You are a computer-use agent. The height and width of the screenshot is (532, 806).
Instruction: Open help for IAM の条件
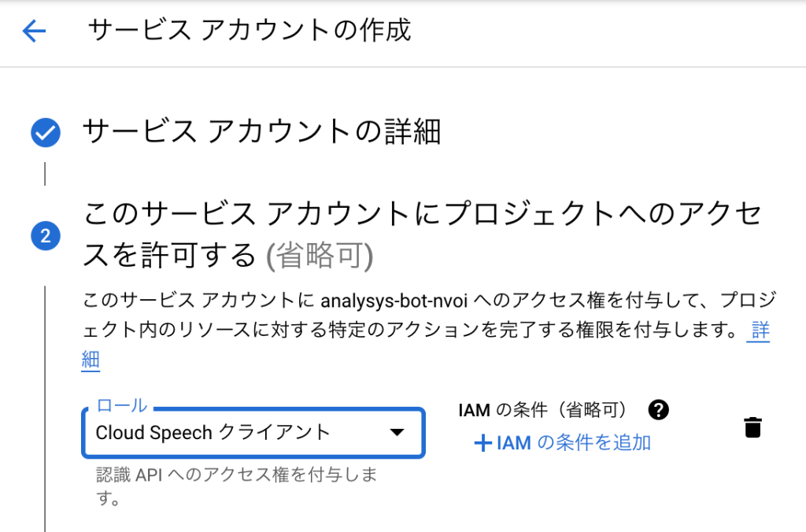658,409
